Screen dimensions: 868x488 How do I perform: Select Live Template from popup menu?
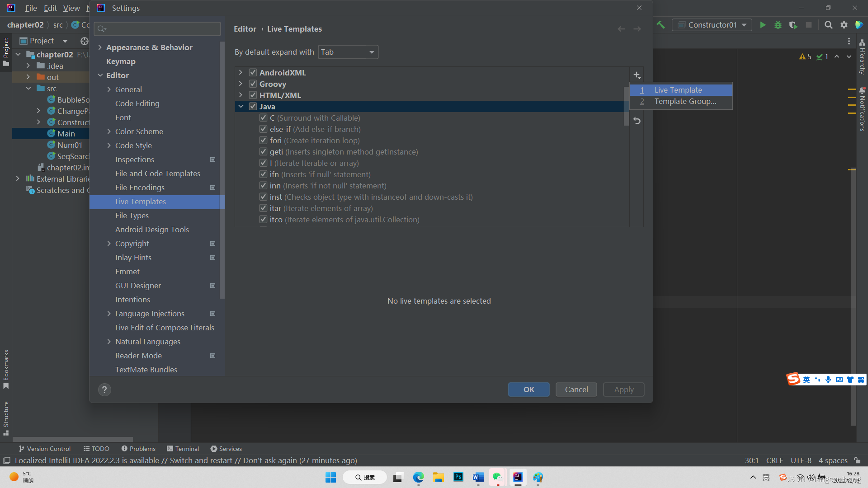tap(678, 90)
